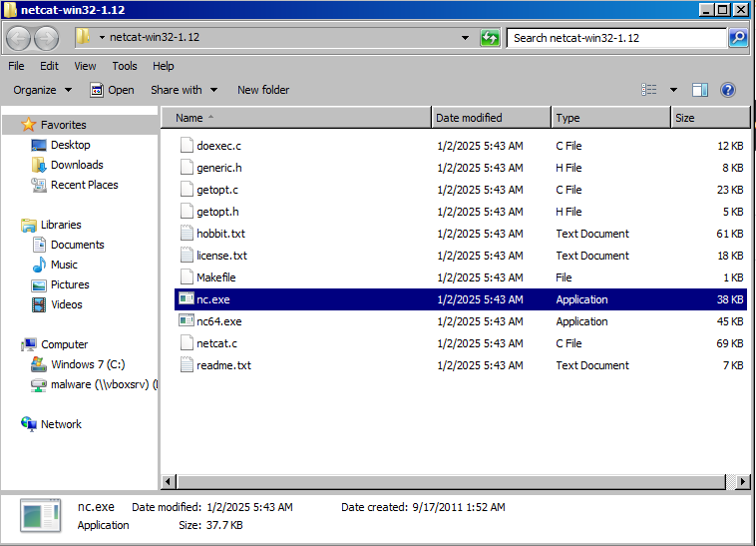
Task: Open the address bar history dropdown
Action: [465, 38]
